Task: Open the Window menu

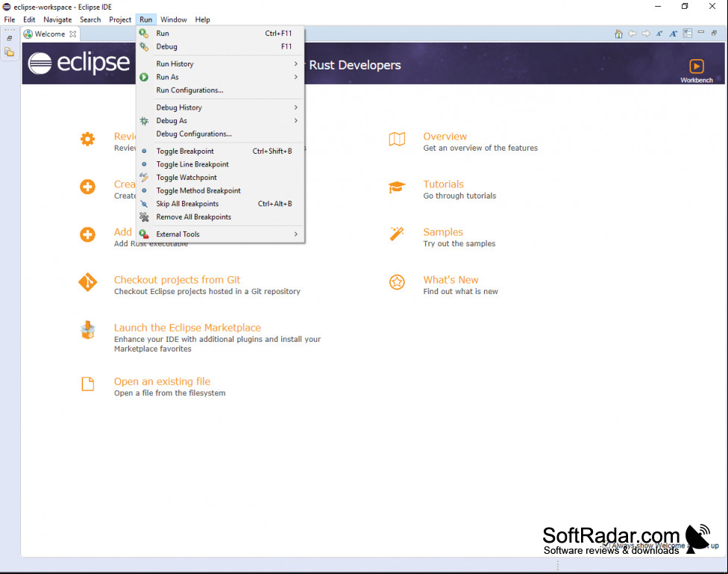Action: point(174,19)
